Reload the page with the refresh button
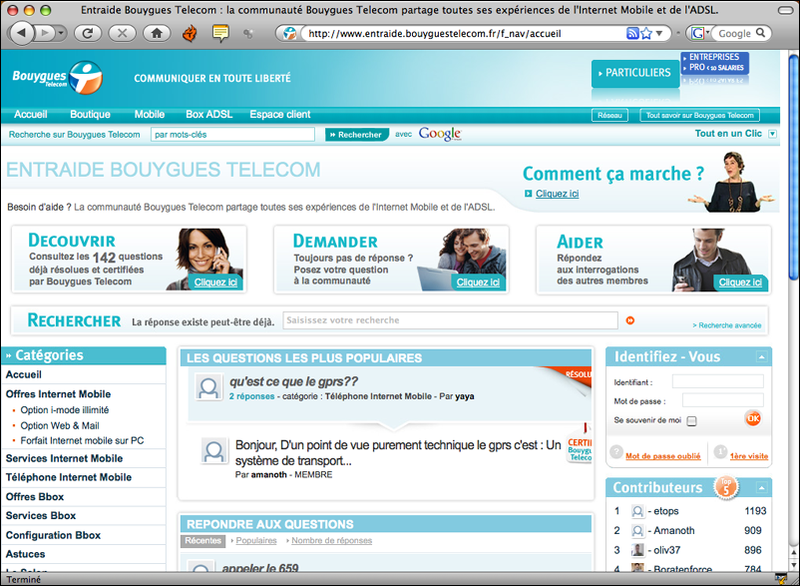Screen dimensions: 800x586 88,33
